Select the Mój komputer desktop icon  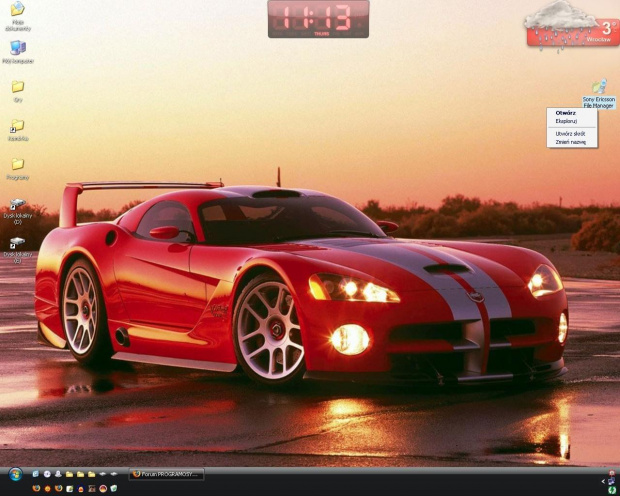pyautogui.click(x=17, y=48)
